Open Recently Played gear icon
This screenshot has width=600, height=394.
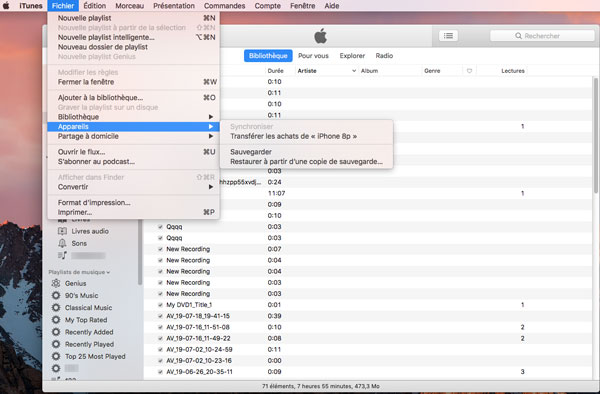tap(56, 344)
